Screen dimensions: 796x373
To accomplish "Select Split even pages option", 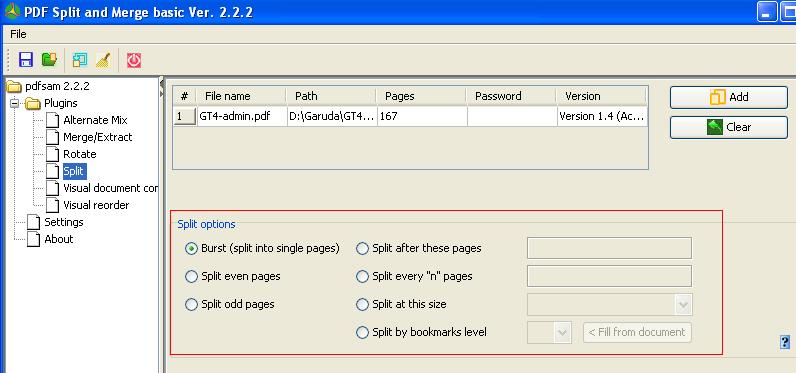I will click(x=191, y=277).
